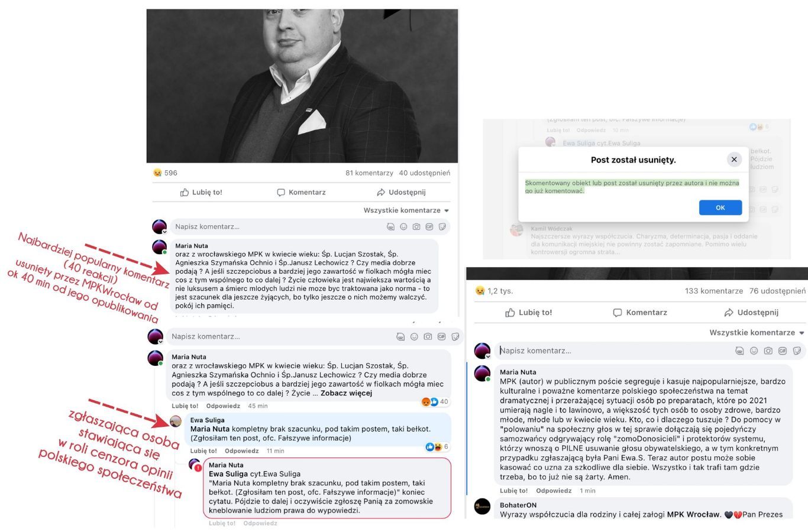808x532 pixels.
Task: Expand Wszystkie komentarze dropdown under the 81 komentarzy post
Action: [x=406, y=210]
